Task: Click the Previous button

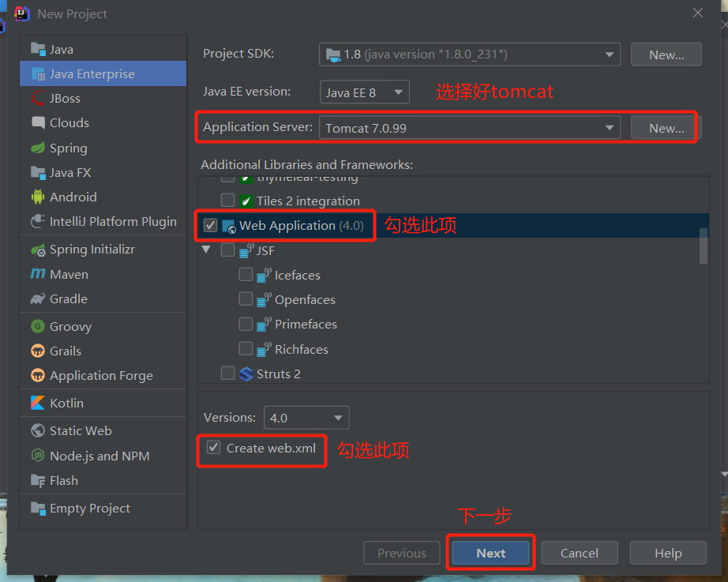Action: click(402, 553)
